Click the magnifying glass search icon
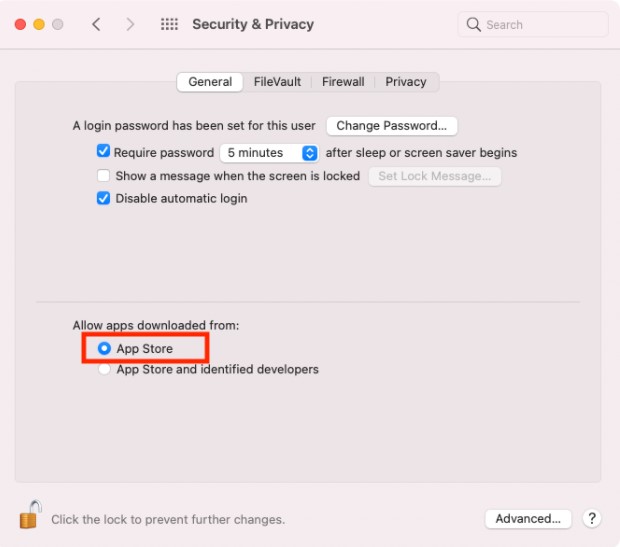Screen dimensions: 620x547 pos(473,25)
